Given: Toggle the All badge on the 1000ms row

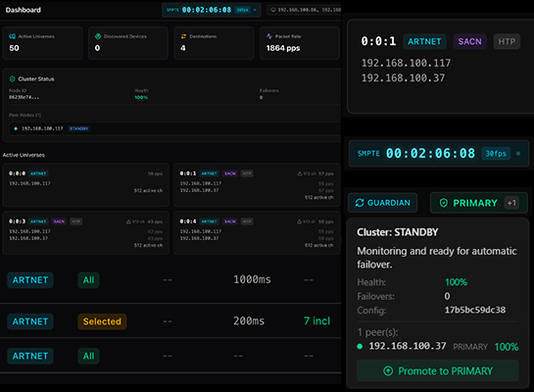Looking at the screenshot, I should [x=88, y=280].
